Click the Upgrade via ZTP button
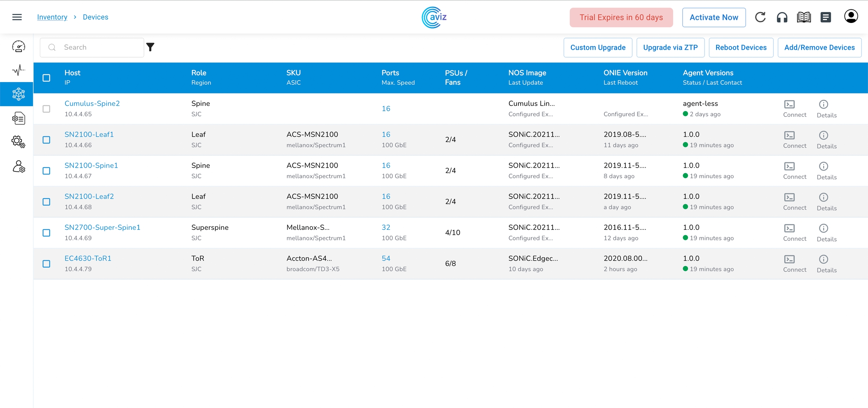868x408 pixels. coord(670,47)
